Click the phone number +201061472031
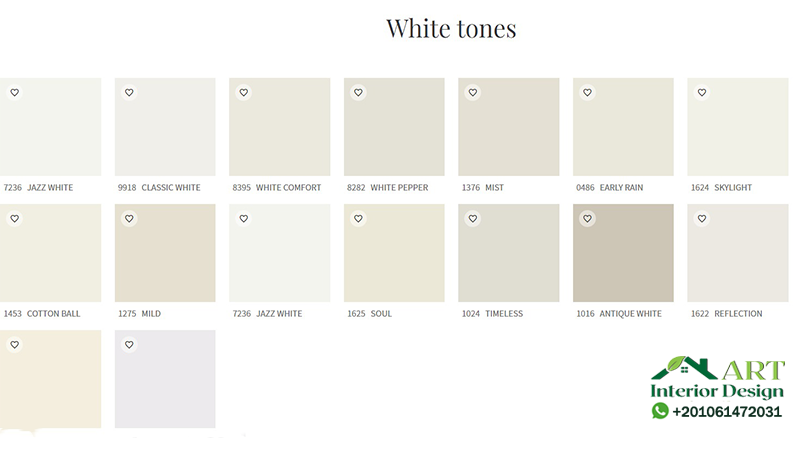 point(727,412)
